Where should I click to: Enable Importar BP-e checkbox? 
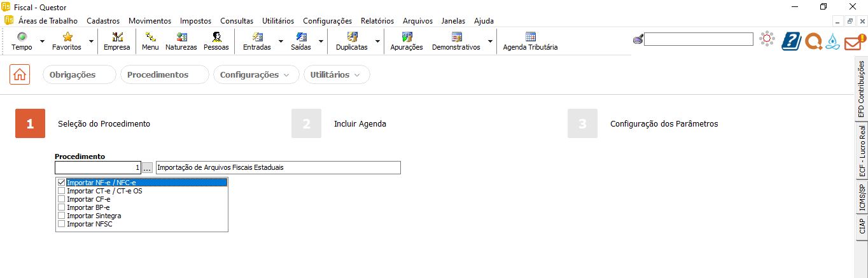[61, 207]
